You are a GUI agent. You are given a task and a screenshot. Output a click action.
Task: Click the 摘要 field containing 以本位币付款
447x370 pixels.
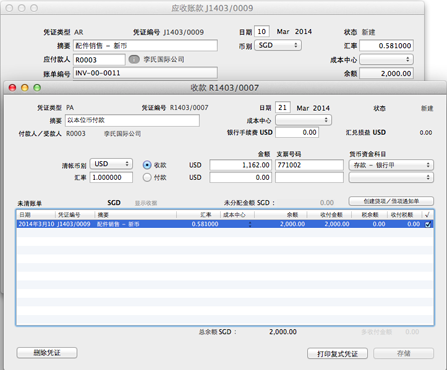pyautogui.click(x=133, y=120)
